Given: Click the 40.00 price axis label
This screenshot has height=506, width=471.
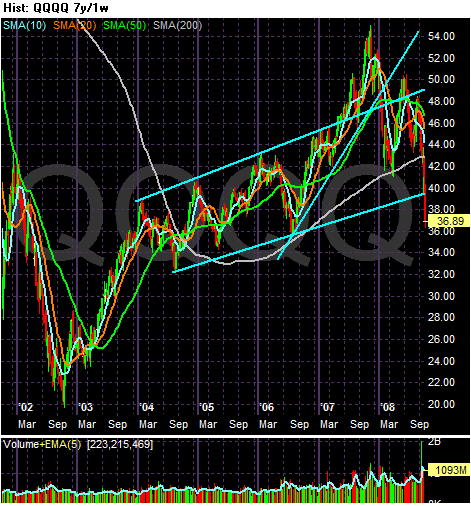Looking at the screenshot, I should tap(441, 188).
